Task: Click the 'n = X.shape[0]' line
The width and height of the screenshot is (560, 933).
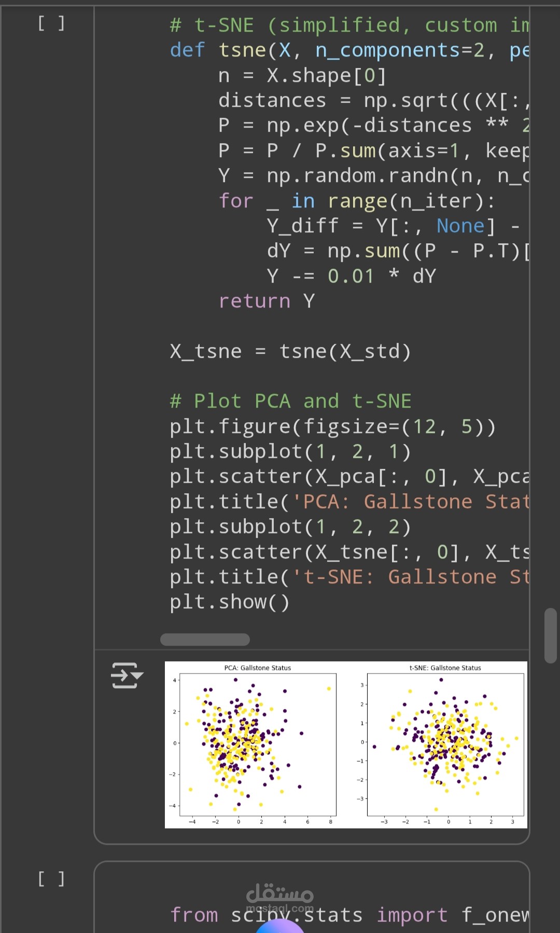Action: click(302, 76)
